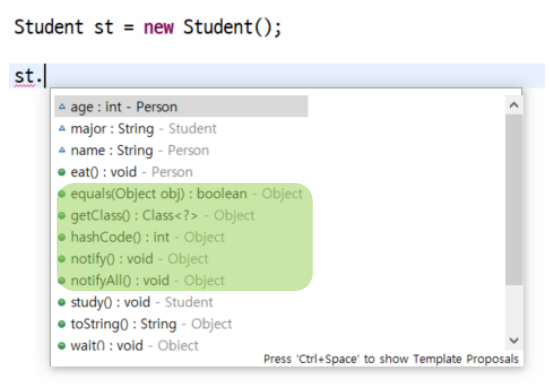Click the green method icon beside 'toString()'
Image resolution: width=550 pixels, height=391 pixels.
pos(62,324)
